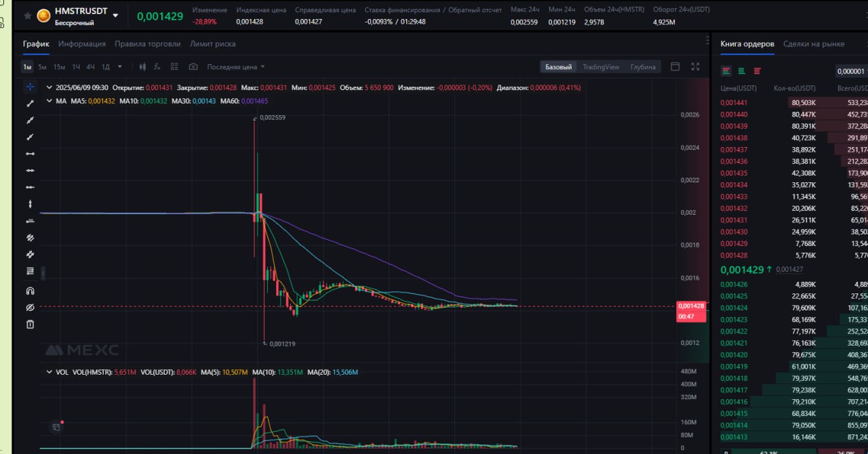Open more timeframe options arrow

[x=120, y=66]
